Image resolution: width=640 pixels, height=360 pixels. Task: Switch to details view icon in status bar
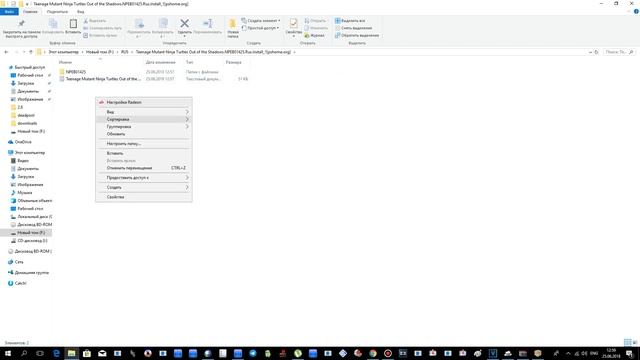click(x=627, y=342)
